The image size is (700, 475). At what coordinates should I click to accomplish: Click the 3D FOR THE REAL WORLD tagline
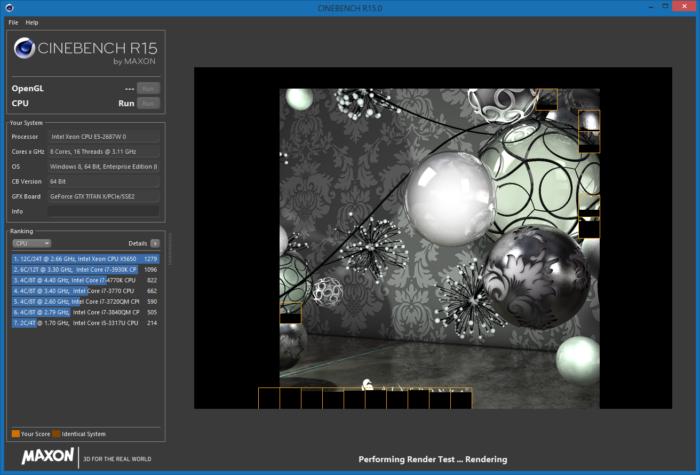point(117,459)
